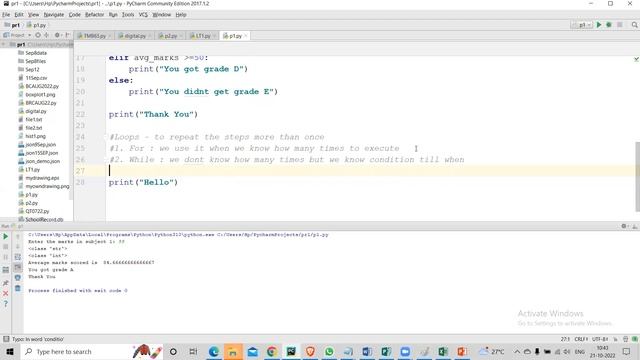The height and width of the screenshot is (360, 640).
Task: Open the VCS menu
Action: tap(143, 15)
